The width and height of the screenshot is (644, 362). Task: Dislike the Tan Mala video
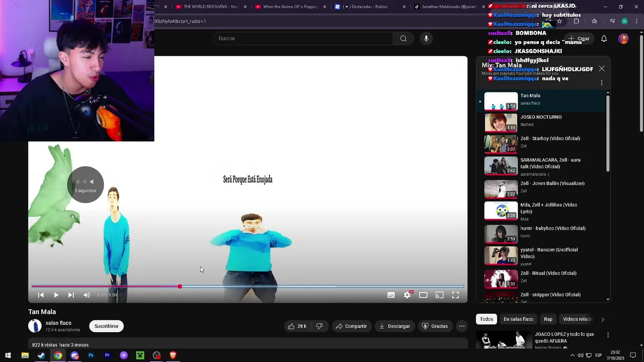[319, 326]
